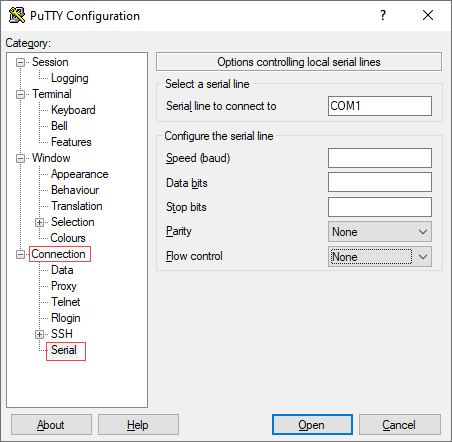
Task: Select the Rlogin category
Action: point(66,318)
